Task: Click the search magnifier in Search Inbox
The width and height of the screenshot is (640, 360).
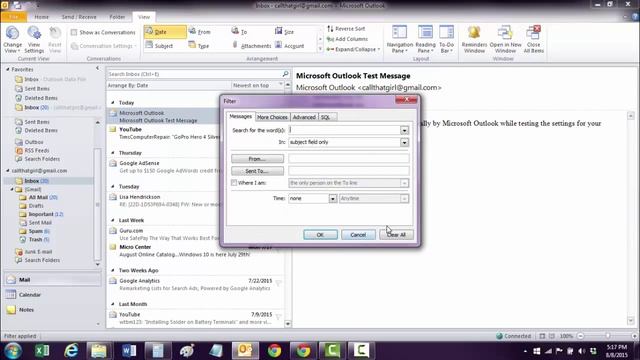Action: (285, 74)
